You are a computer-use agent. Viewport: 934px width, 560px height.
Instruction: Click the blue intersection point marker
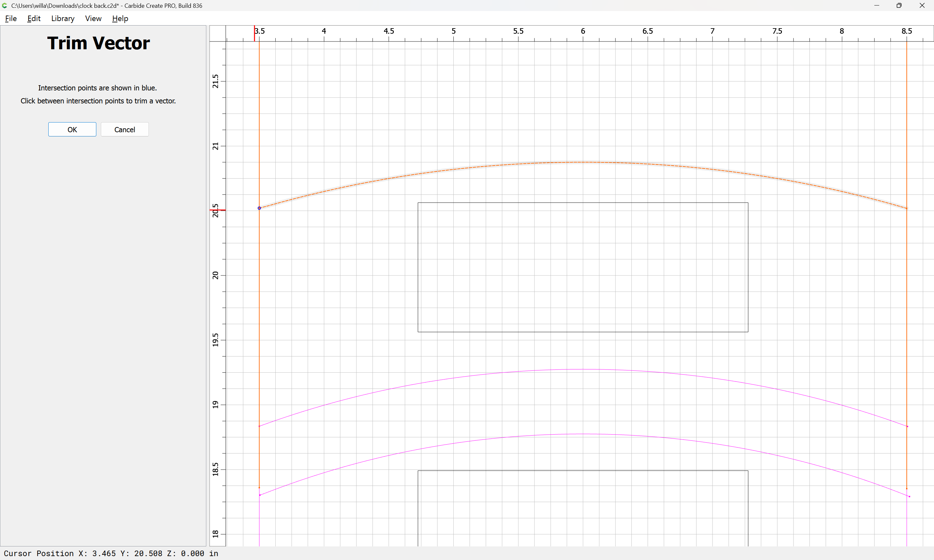click(259, 208)
